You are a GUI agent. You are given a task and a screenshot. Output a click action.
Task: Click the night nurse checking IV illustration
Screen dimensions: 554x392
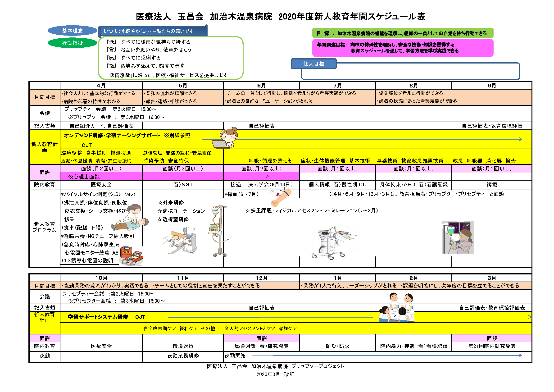click(458, 237)
